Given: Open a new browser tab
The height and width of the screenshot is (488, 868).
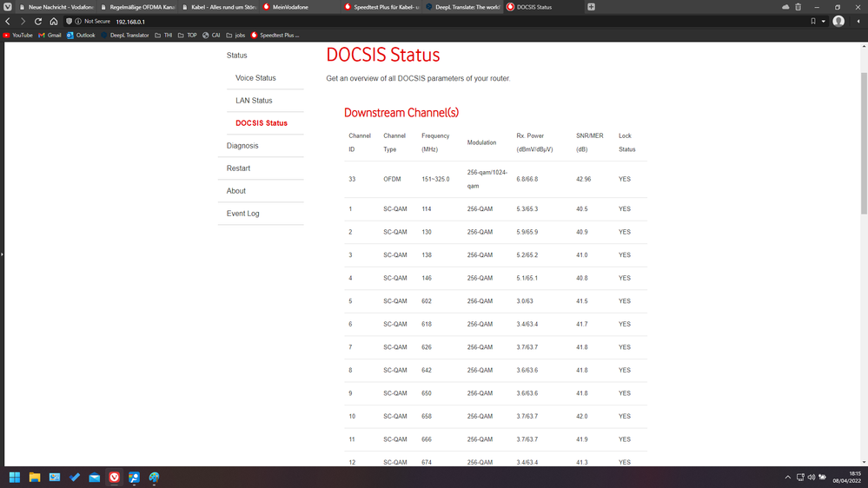Looking at the screenshot, I should point(591,7).
